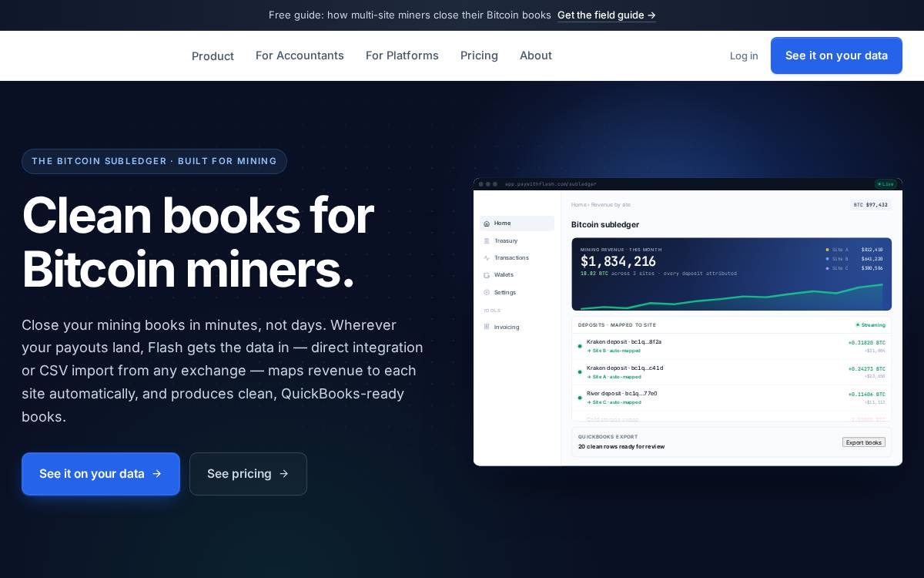
Task: Click the BTC $97,432 price chip
Action: (870, 205)
